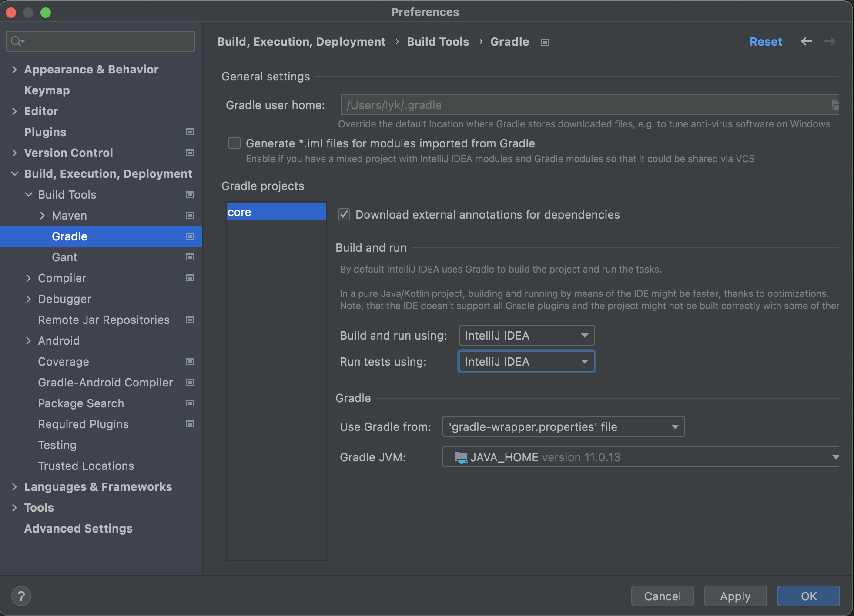The image size is (854, 616).
Task: Click into the settings search field
Action: 109,41
